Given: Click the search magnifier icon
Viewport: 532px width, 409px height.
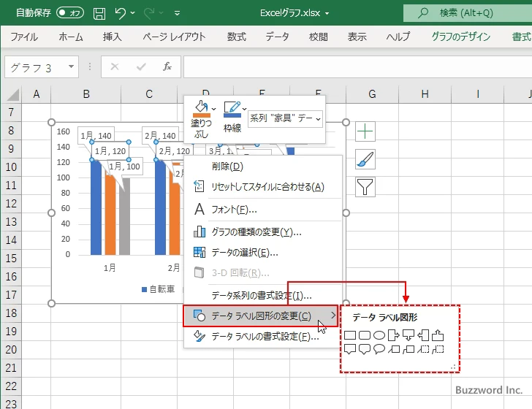Looking at the screenshot, I should coord(422,13).
